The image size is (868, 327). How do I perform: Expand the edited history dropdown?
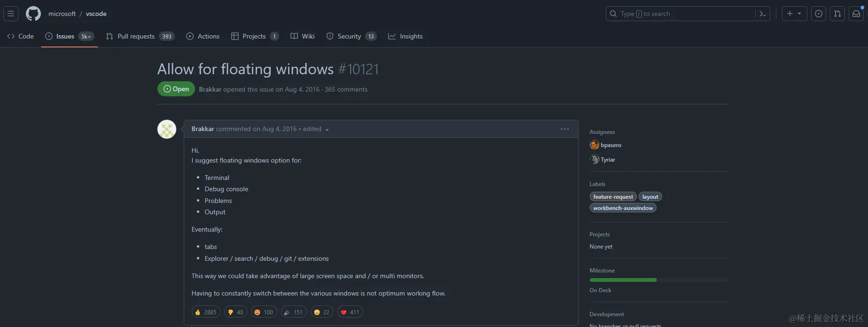click(x=316, y=129)
